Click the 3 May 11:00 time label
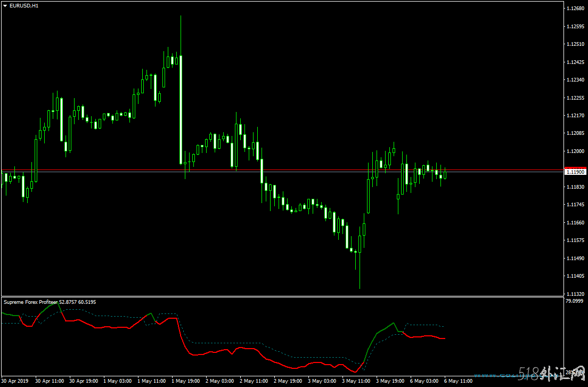The image size is (588, 387). tap(357, 381)
